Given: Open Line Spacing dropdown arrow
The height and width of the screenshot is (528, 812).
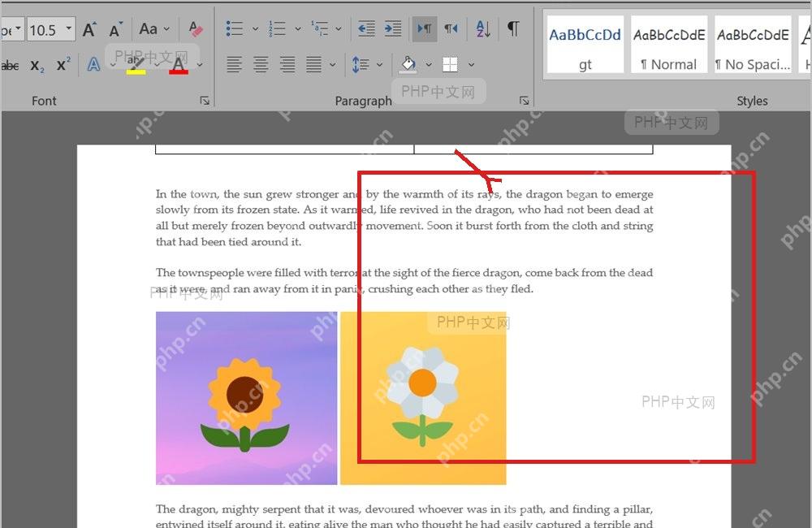Looking at the screenshot, I should point(379,65).
